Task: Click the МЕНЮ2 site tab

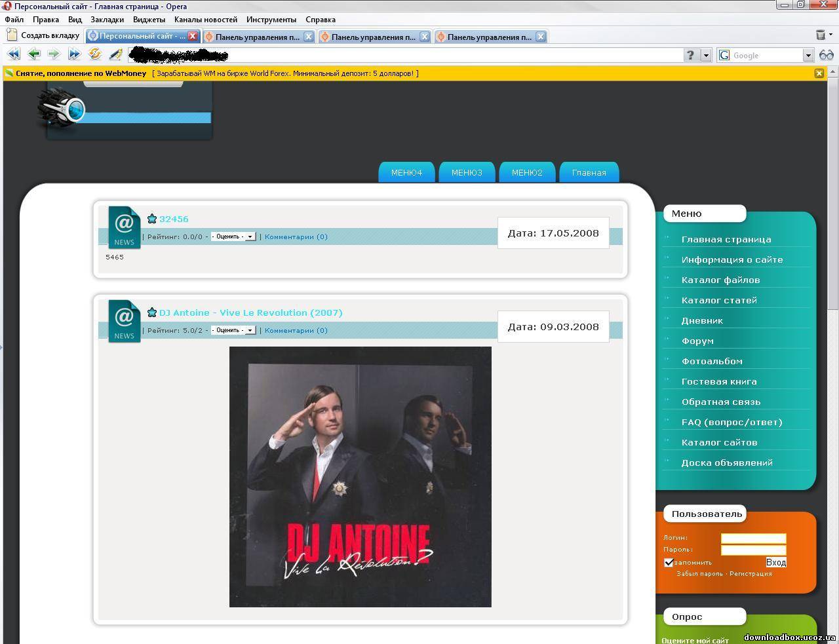Action: (x=527, y=172)
